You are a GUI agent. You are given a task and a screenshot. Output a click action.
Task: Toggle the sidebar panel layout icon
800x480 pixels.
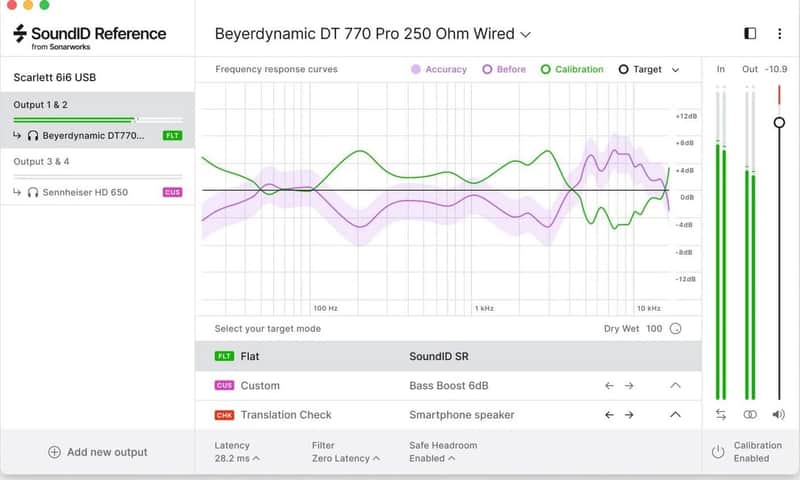pyautogui.click(x=749, y=34)
